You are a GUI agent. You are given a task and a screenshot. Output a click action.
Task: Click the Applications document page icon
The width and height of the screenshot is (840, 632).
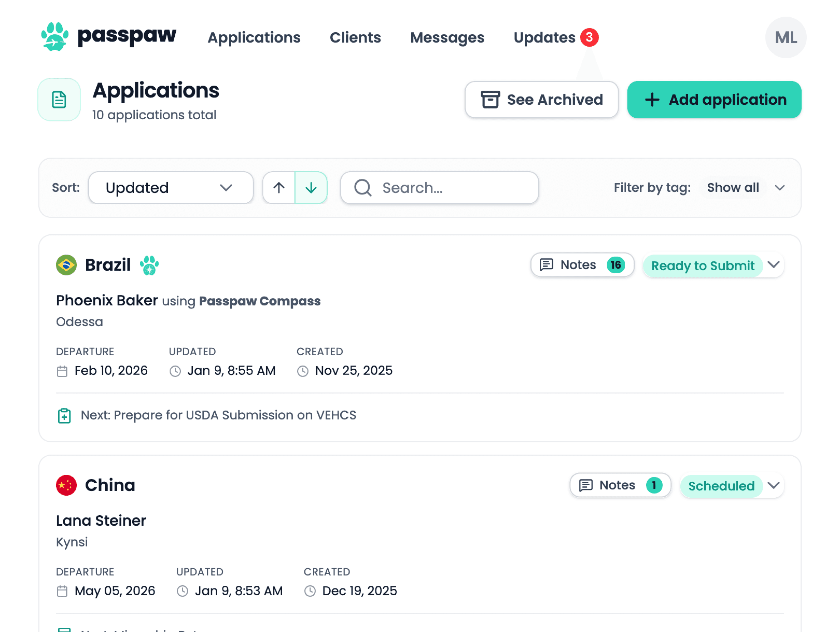pyautogui.click(x=59, y=100)
